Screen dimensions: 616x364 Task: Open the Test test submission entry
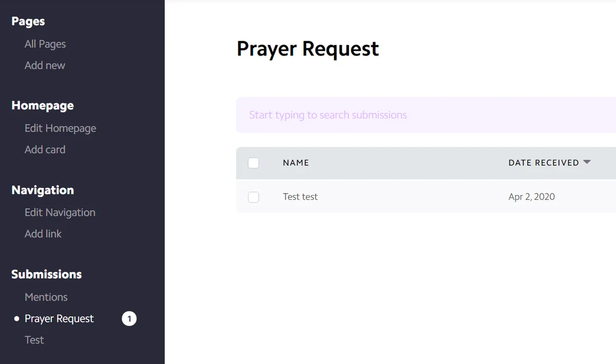click(x=300, y=197)
